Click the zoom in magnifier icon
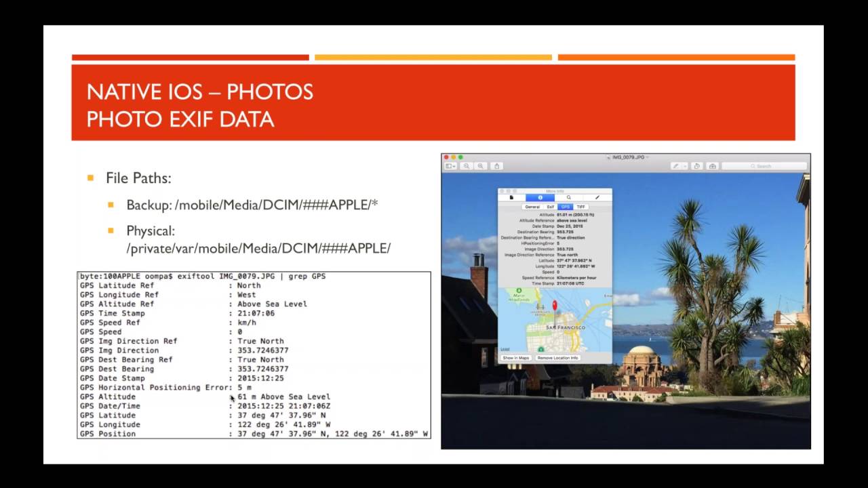868x488 pixels. point(481,166)
